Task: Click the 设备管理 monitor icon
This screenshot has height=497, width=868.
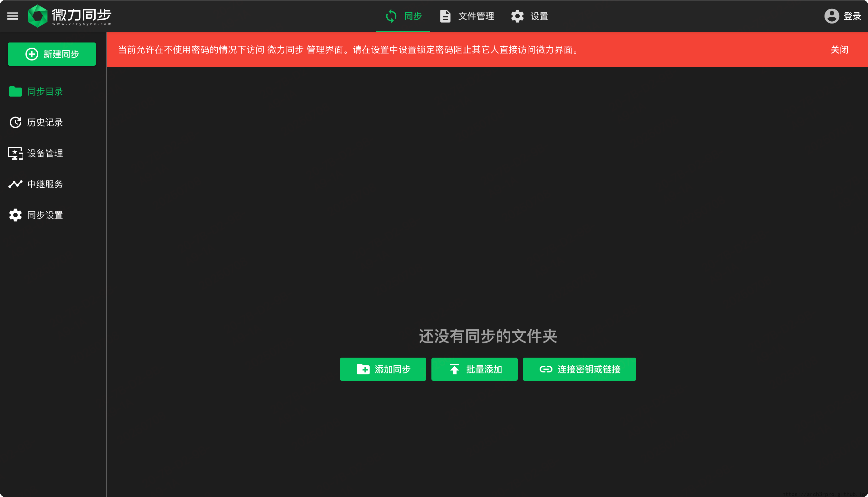Action: click(x=15, y=153)
